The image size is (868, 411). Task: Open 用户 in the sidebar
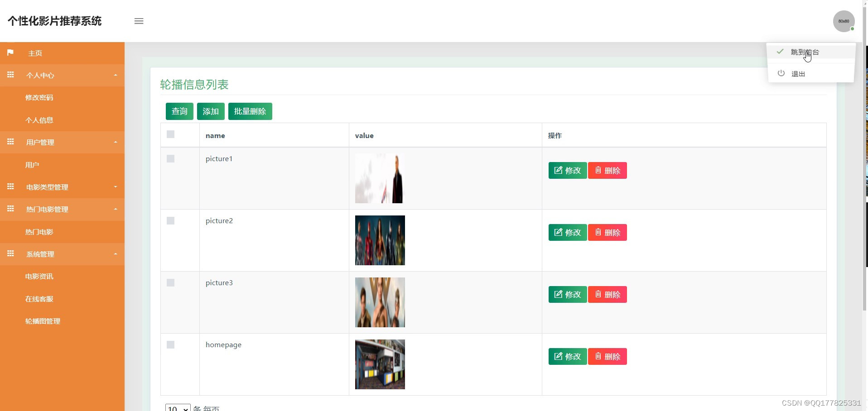pyautogui.click(x=32, y=165)
